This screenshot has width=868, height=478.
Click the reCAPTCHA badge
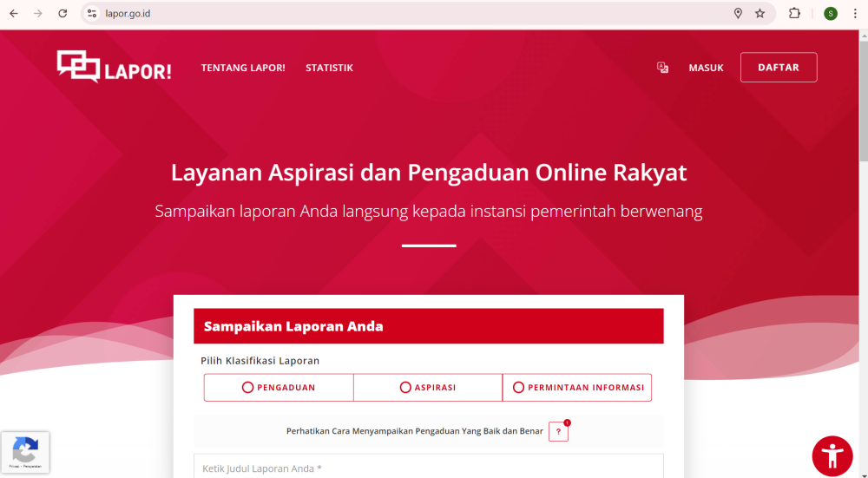(x=25, y=453)
